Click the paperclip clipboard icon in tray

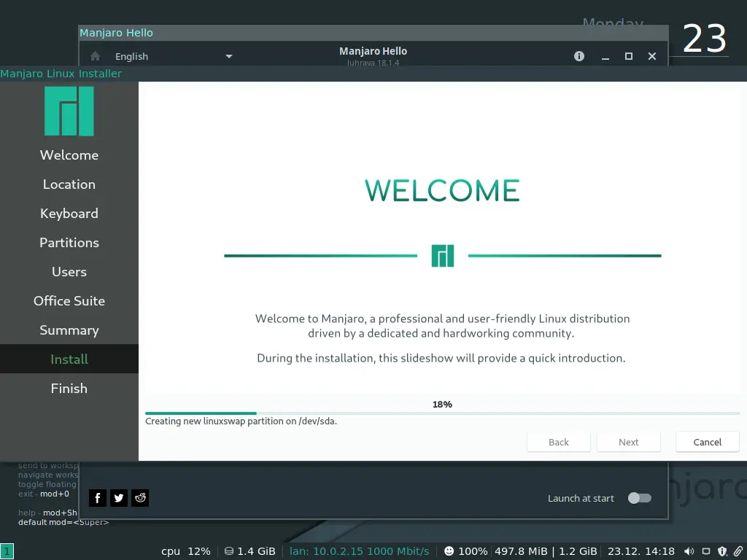coord(738,551)
